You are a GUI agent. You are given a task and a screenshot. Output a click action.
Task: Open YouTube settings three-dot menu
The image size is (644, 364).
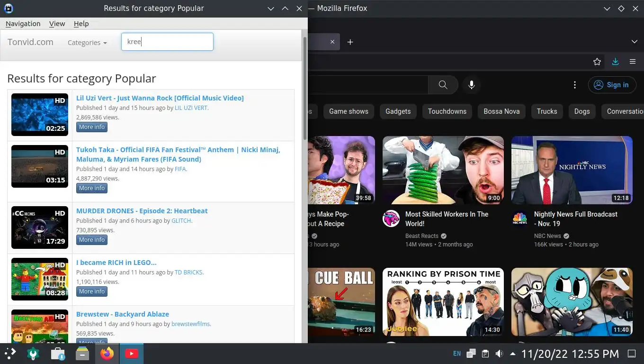coord(575,85)
